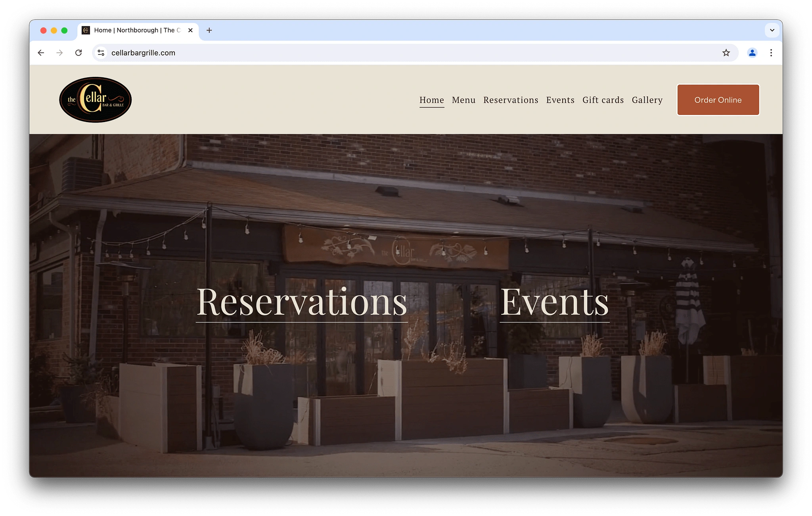
Task: Open the Menu navigation item
Action: (x=463, y=100)
